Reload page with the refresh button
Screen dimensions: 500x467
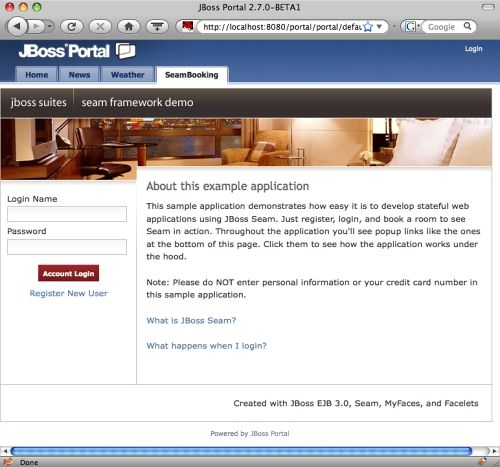coord(71,26)
